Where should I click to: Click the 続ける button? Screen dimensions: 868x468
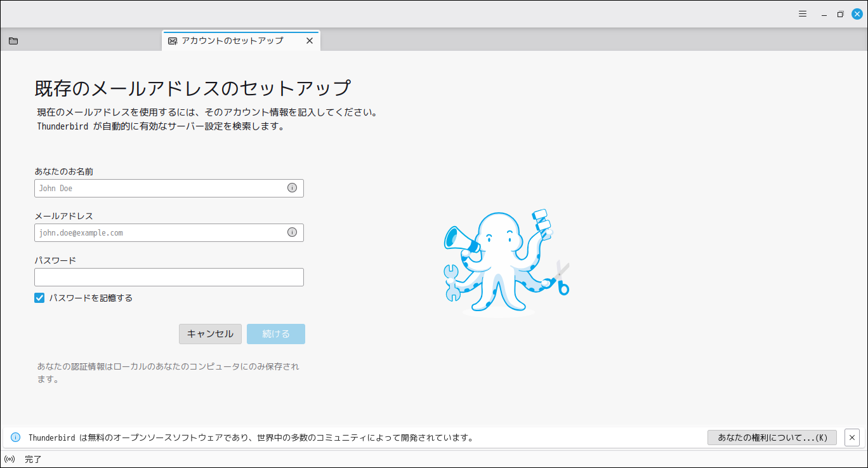point(275,333)
